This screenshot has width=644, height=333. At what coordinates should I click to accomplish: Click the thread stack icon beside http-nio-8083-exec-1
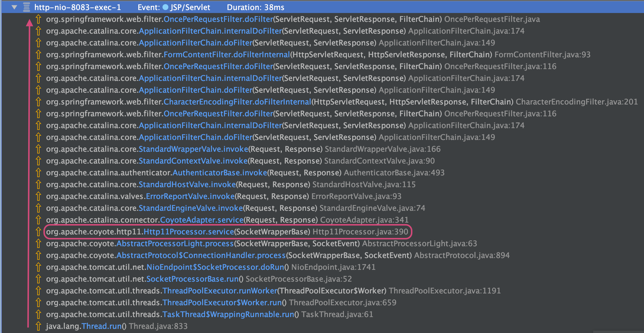coord(27,7)
